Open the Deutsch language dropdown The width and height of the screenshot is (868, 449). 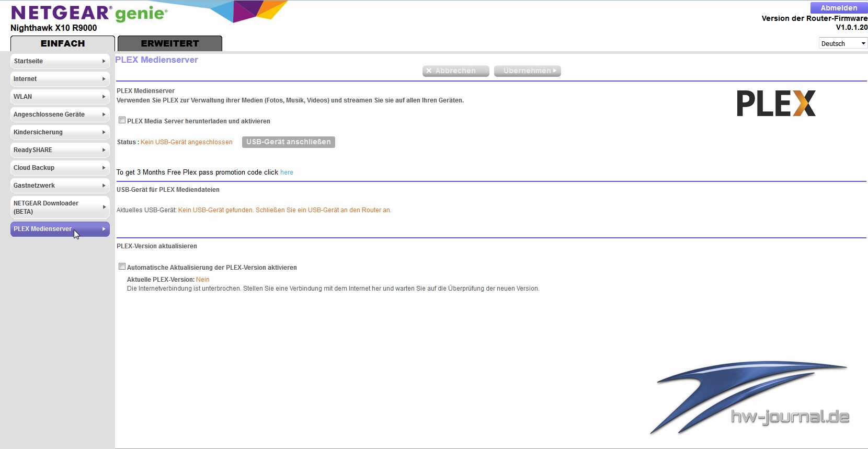click(842, 43)
